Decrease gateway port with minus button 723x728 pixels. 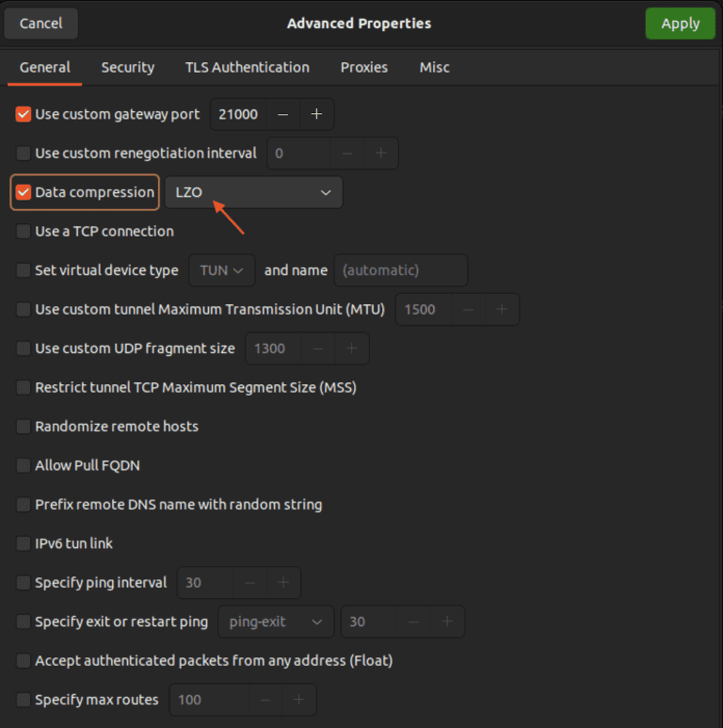(282, 114)
